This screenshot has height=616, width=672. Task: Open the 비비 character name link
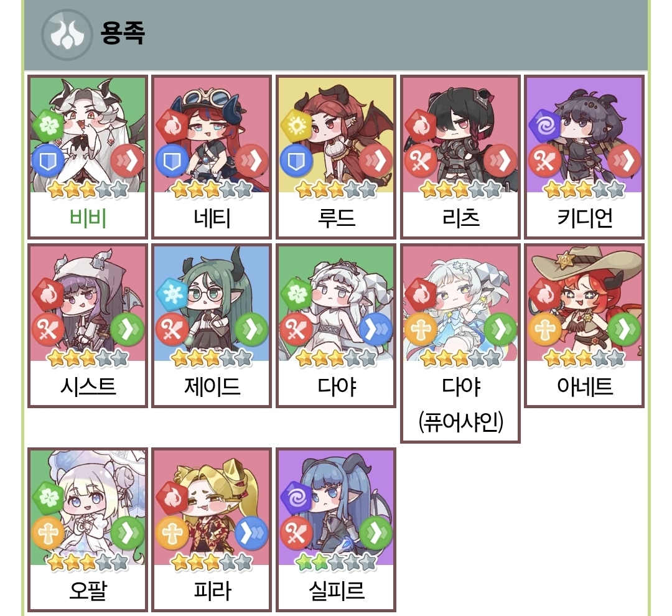(x=88, y=218)
